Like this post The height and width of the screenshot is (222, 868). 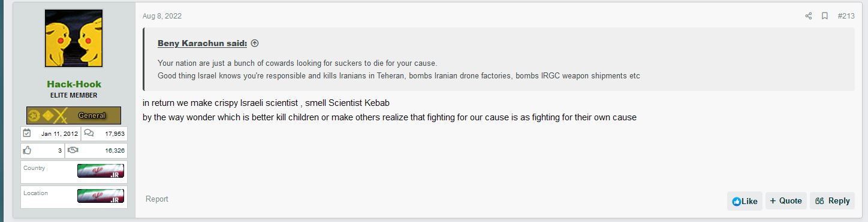tap(745, 201)
